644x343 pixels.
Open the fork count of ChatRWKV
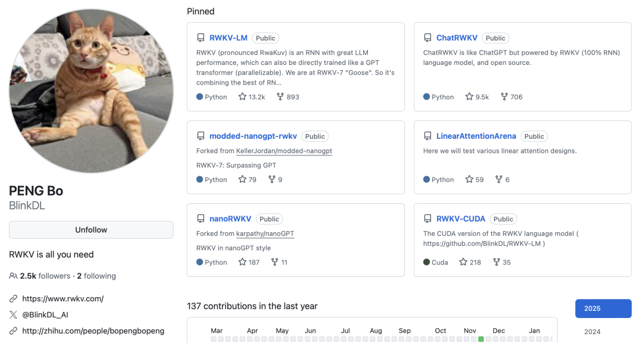[512, 97]
